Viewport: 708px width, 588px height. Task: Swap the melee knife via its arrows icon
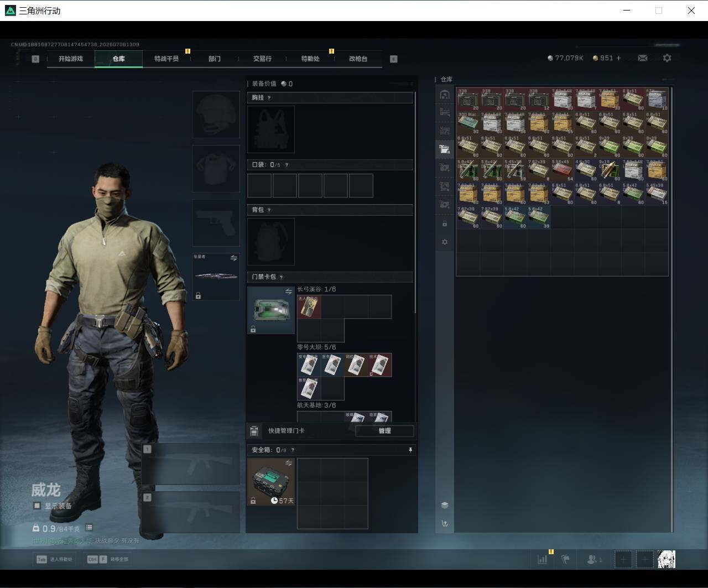click(x=234, y=258)
